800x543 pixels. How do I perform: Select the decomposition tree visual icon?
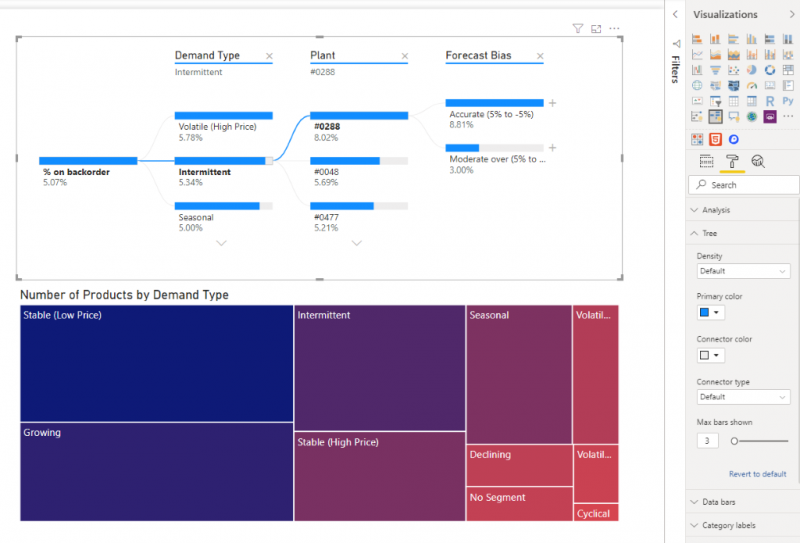click(715, 117)
